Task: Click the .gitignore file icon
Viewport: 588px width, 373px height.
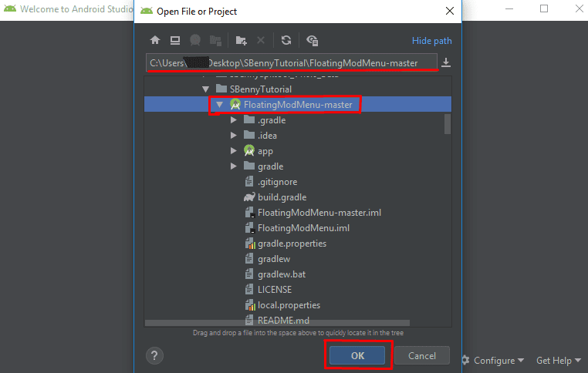Action: tap(249, 182)
